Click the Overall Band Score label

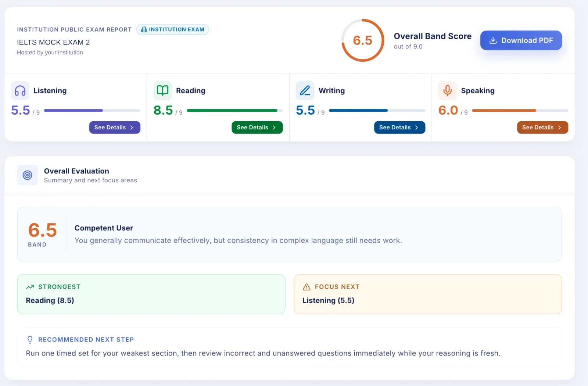click(x=433, y=36)
